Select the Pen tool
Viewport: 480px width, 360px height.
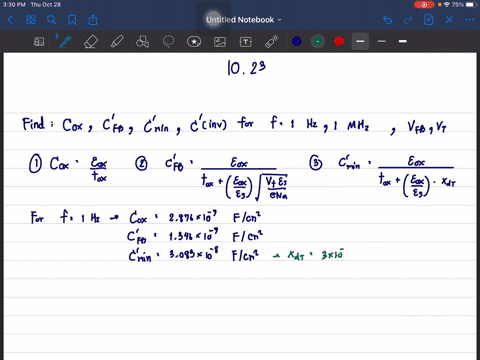click(65, 42)
